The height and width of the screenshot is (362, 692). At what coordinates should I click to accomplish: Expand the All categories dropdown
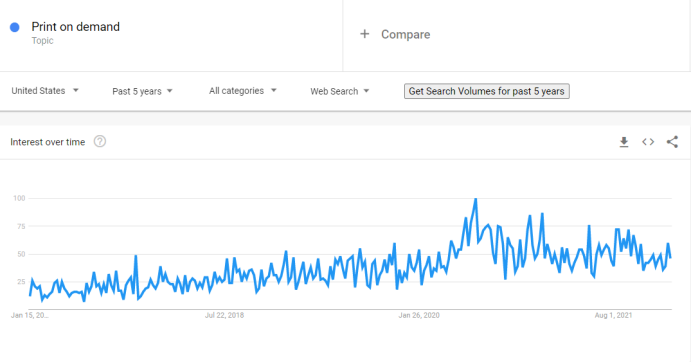tap(242, 90)
